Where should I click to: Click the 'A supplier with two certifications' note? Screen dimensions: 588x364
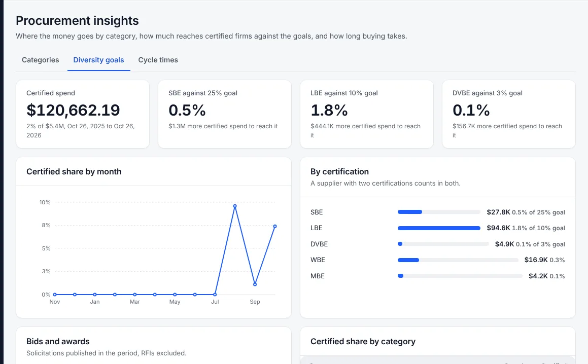[x=386, y=184]
